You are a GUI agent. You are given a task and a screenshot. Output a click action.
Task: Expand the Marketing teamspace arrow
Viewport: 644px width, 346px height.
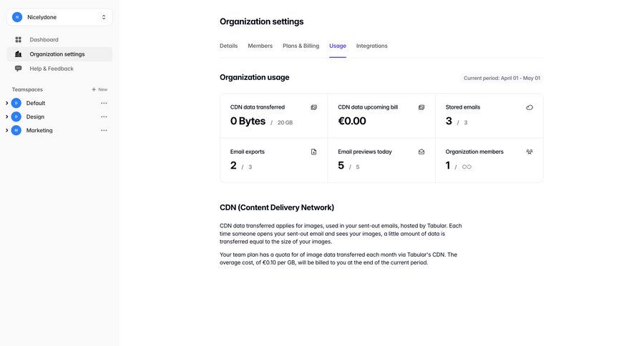tap(6, 130)
